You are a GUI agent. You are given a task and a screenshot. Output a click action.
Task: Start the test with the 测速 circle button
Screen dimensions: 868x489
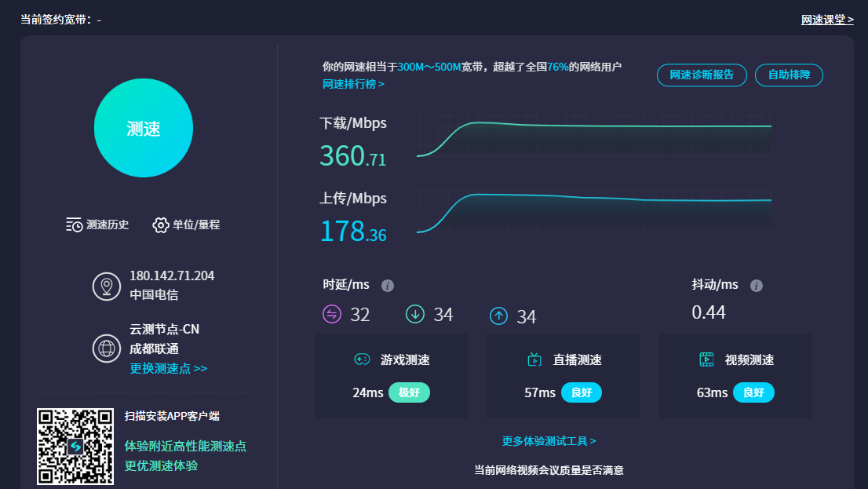[143, 127]
